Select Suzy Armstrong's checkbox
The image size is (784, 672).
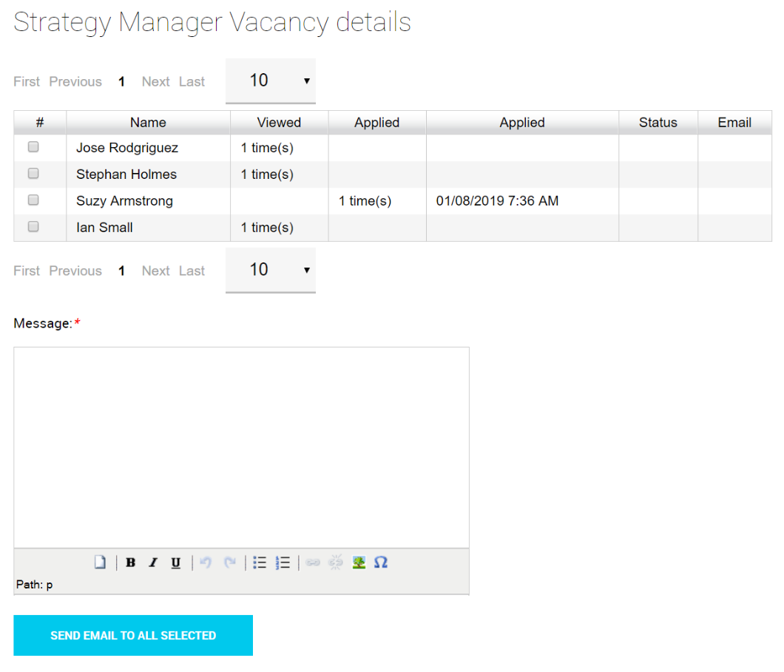[x=33, y=200]
